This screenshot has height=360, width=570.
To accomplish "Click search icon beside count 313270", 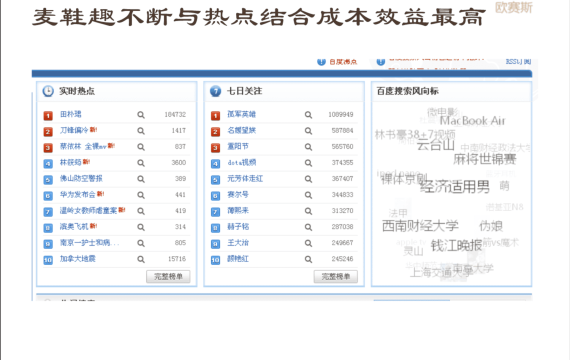I will pyautogui.click(x=308, y=211).
